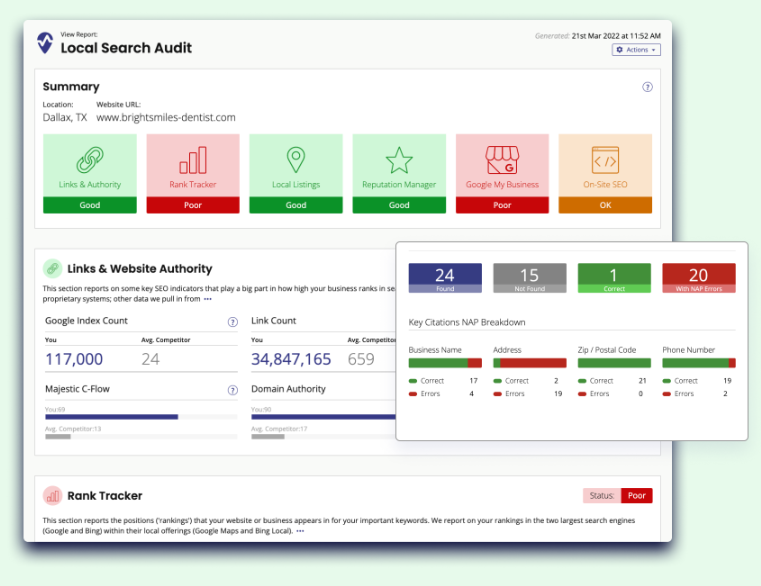Click the 117,000 index count value
The width and height of the screenshot is (761, 586).
click(x=74, y=359)
